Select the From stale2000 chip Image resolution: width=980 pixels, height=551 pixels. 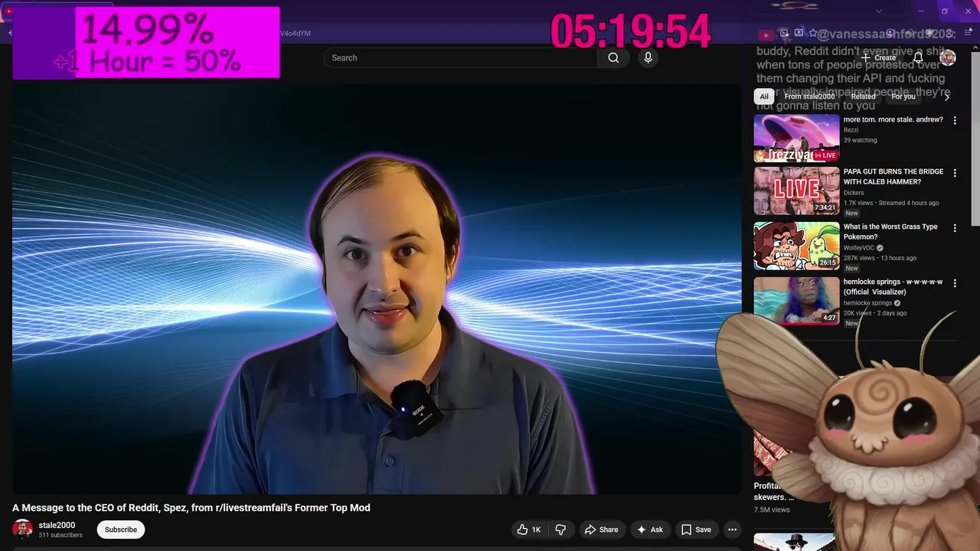click(809, 96)
